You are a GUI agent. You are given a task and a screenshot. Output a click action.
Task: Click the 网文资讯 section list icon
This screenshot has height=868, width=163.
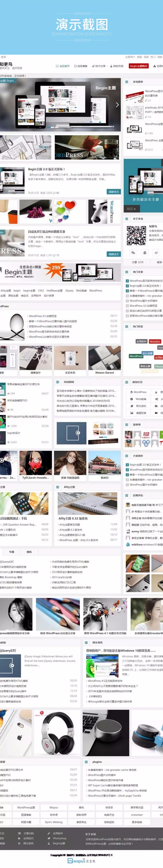pos(86,643)
